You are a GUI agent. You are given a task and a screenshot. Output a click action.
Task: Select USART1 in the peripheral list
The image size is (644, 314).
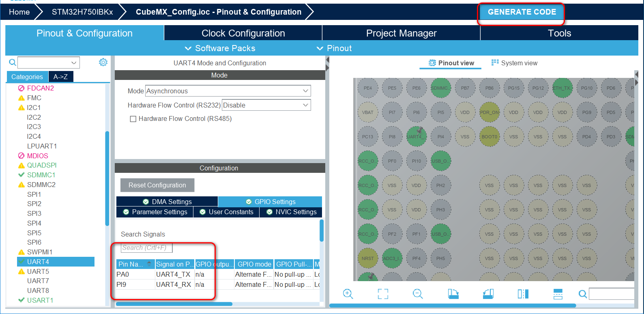click(x=40, y=300)
